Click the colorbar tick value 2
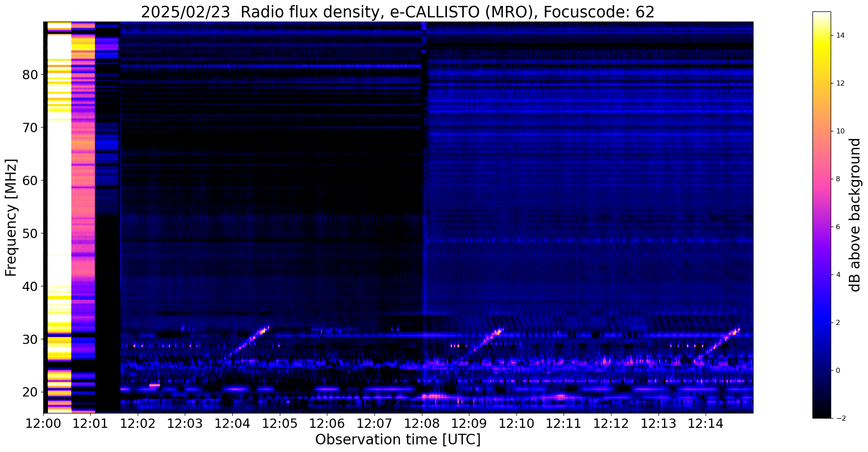This screenshot has height=452, width=868. (x=837, y=323)
